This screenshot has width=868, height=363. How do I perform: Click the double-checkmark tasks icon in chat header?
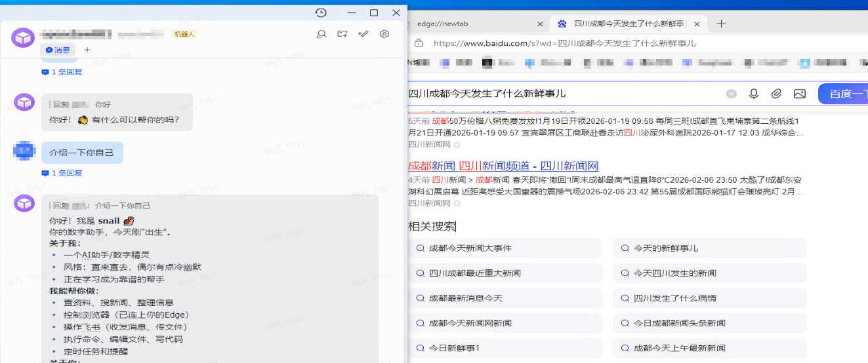coord(363,34)
